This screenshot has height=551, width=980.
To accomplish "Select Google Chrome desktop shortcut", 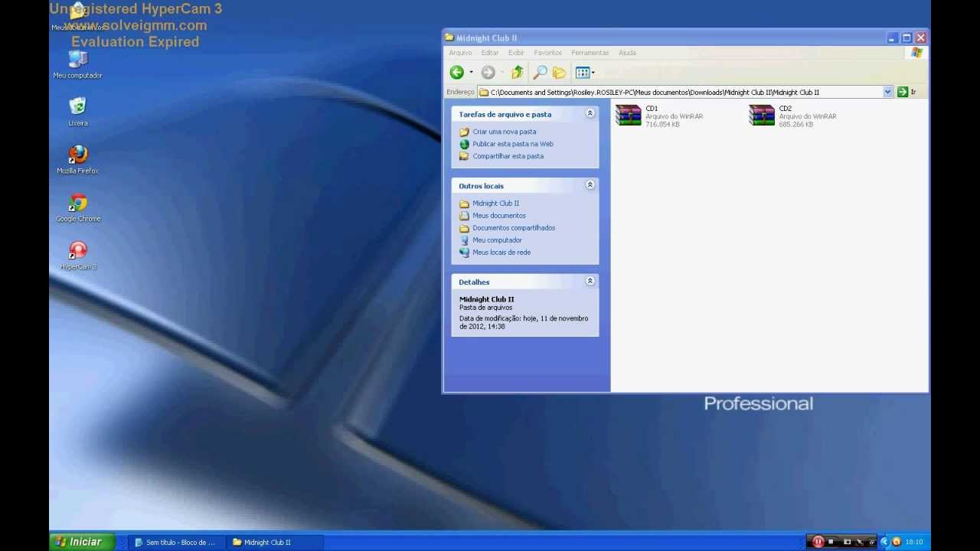I will point(77,207).
